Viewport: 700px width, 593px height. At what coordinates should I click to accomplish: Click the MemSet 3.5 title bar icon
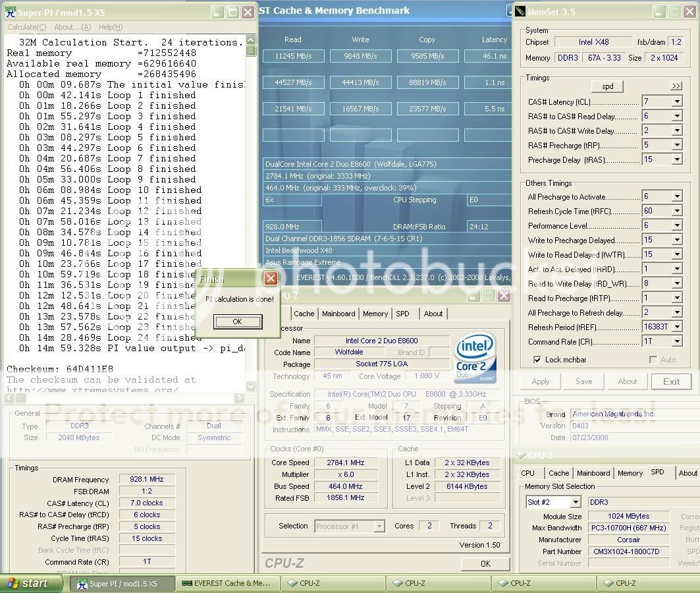pos(520,12)
